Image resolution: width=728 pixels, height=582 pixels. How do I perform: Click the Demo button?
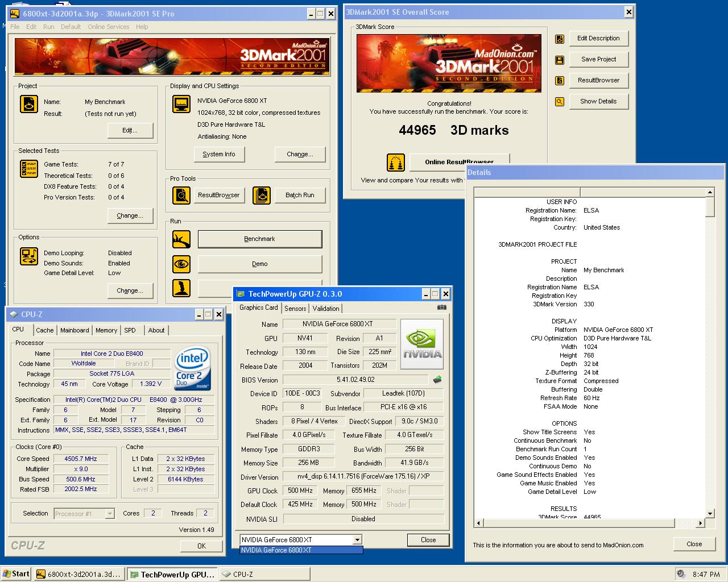coord(260,264)
